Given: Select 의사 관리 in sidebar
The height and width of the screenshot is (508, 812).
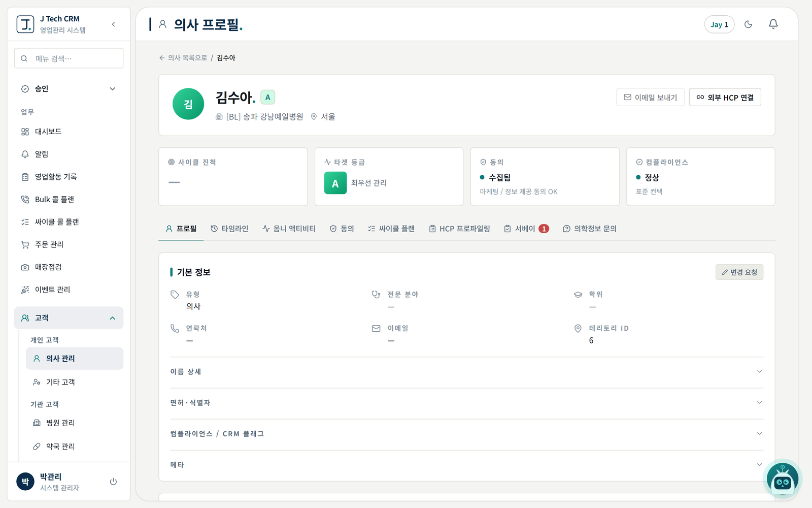Looking at the screenshot, I should tap(75, 359).
